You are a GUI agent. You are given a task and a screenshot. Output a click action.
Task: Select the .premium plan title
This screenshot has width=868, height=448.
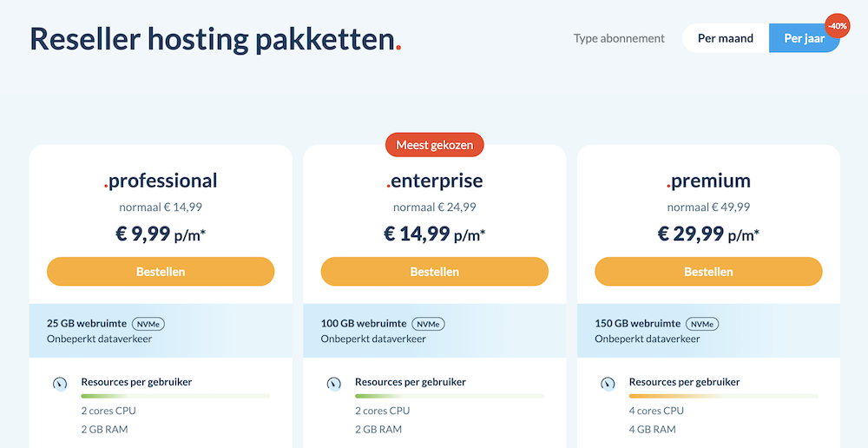(x=708, y=181)
